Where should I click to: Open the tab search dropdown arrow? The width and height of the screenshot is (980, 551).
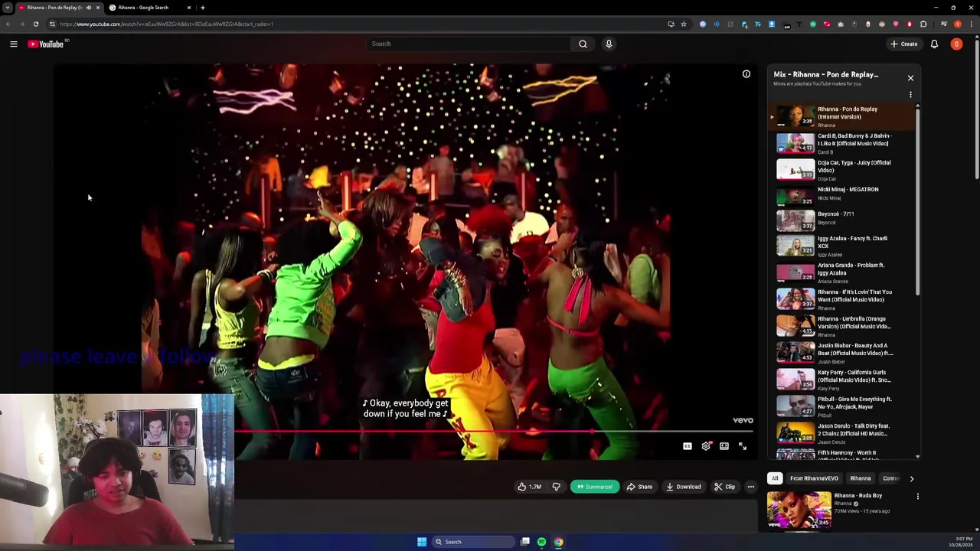tap(7, 8)
